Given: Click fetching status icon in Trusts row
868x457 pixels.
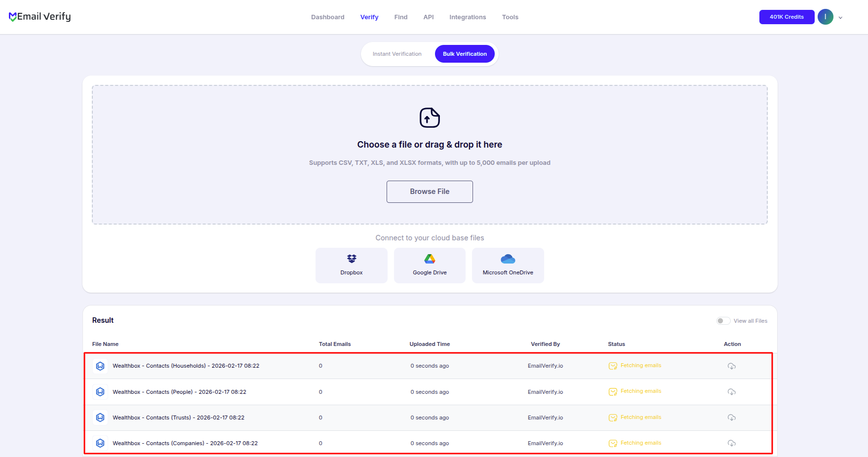Looking at the screenshot, I should [613, 418].
